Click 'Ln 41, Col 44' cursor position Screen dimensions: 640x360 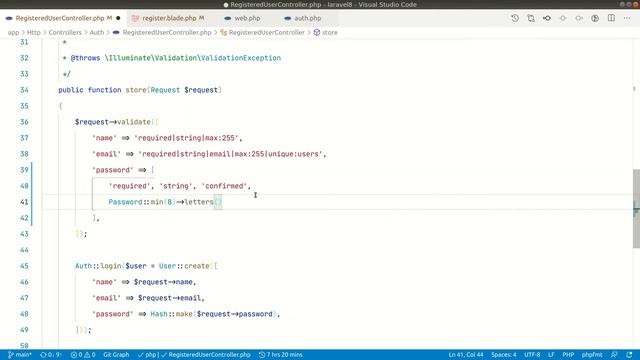(x=465, y=355)
